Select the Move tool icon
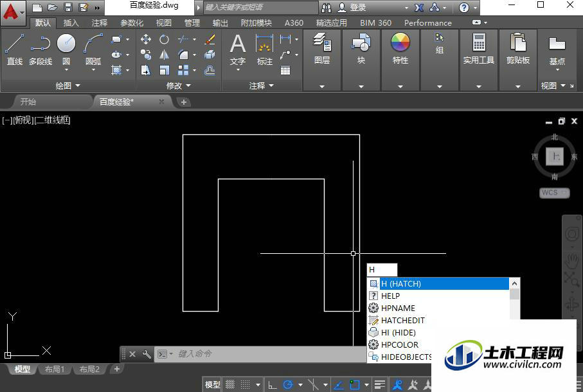This screenshot has width=583, height=392. [146, 39]
